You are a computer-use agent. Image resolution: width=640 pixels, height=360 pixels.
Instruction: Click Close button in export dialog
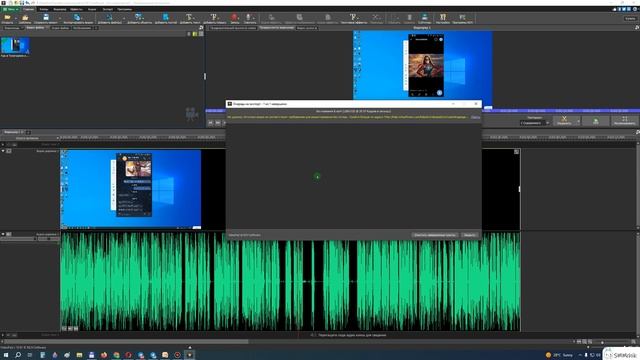pos(469,235)
